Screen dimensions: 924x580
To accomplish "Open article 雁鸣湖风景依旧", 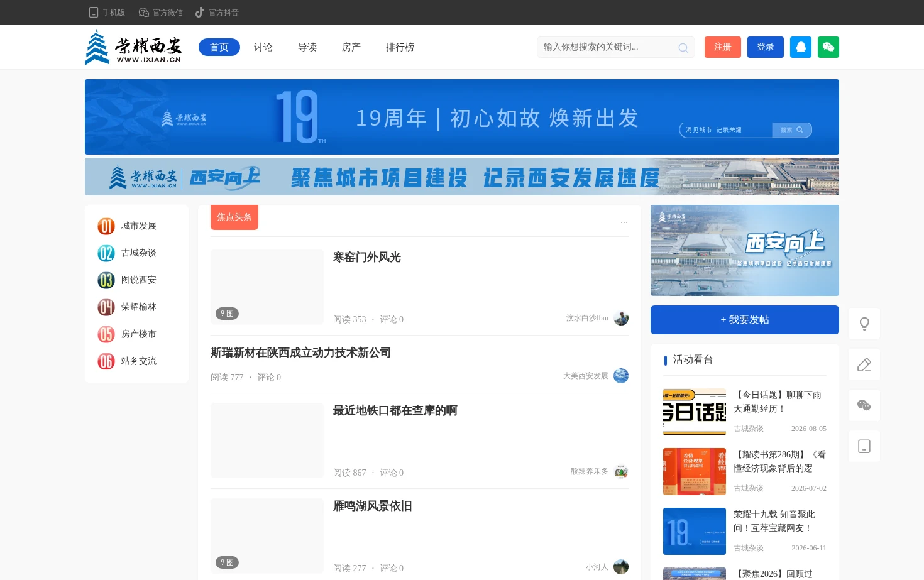I will pyautogui.click(x=373, y=506).
